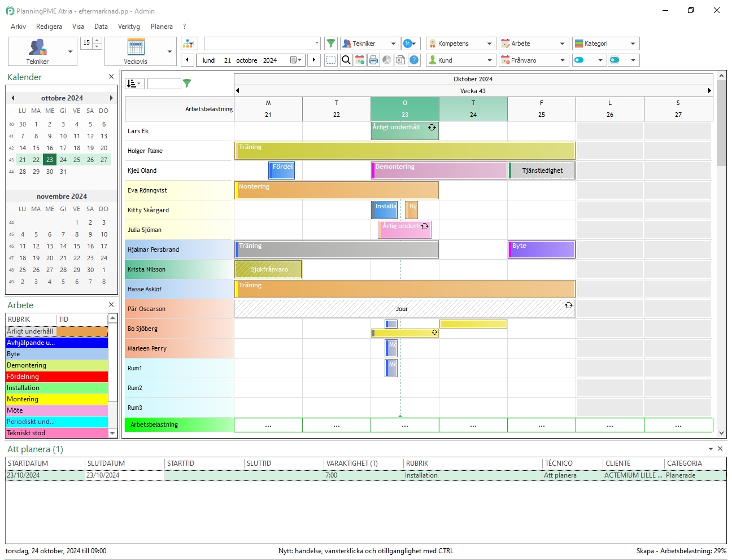Screen dimensions: 732x560
Task: Open the pie chart statistics icon
Action: click(x=387, y=60)
